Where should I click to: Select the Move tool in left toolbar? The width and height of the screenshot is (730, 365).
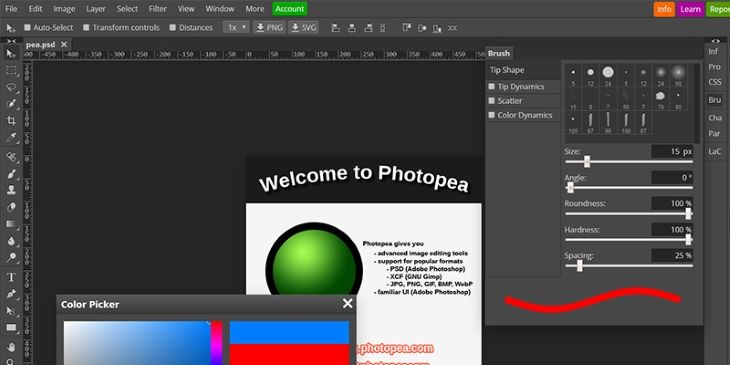click(x=11, y=54)
